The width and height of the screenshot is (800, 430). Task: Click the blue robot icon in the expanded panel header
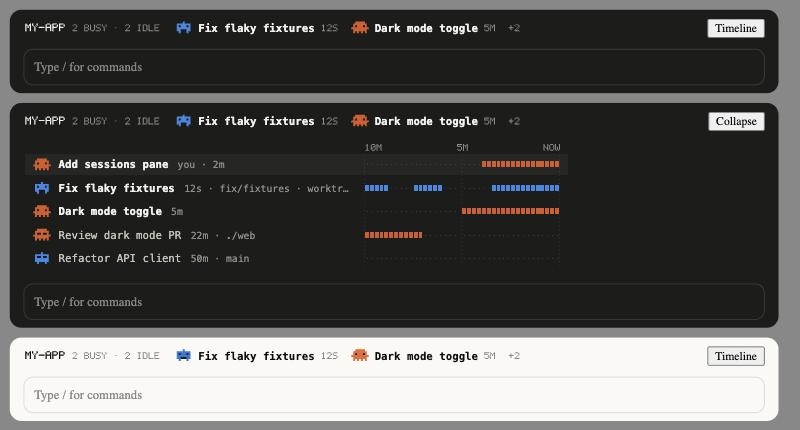[x=184, y=121]
